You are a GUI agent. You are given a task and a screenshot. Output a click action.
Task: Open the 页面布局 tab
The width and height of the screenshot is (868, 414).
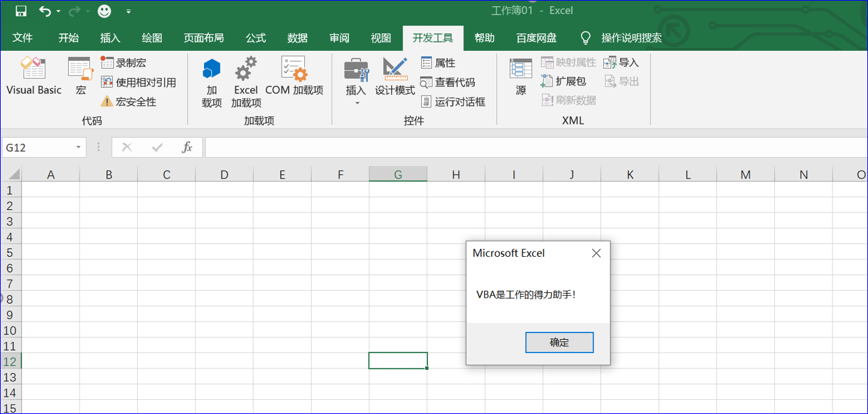[x=204, y=38]
